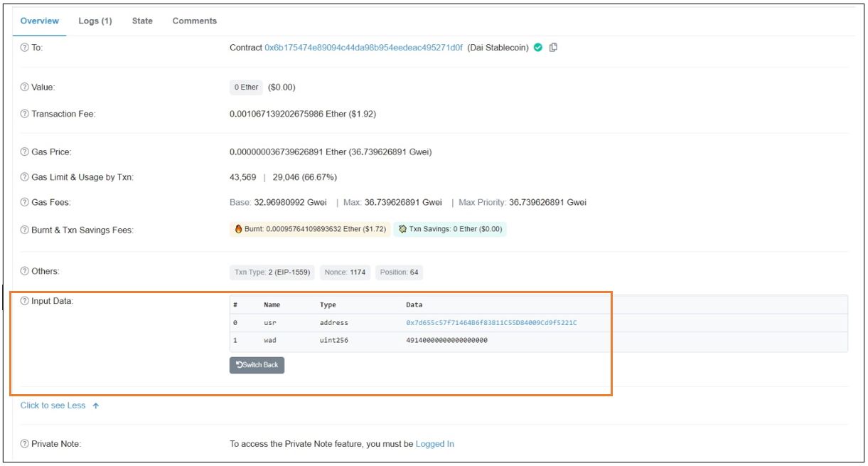Image resolution: width=868 pixels, height=466 pixels.
Task: Click the help icon beside Input Data
Action: coord(25,302)
